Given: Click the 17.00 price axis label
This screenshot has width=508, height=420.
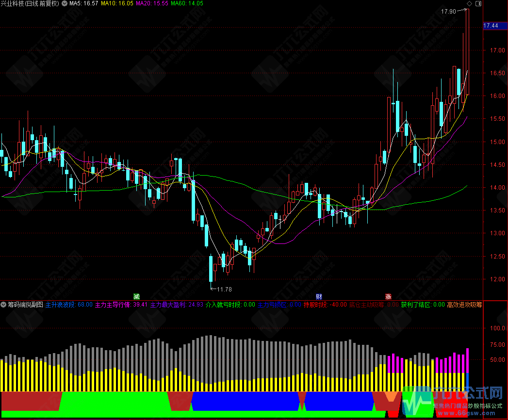Looking at the screenshot, I should click(497, 50).
